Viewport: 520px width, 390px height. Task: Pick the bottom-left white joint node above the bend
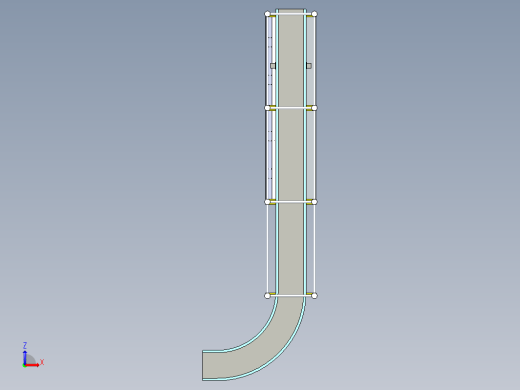click(267, 296)
